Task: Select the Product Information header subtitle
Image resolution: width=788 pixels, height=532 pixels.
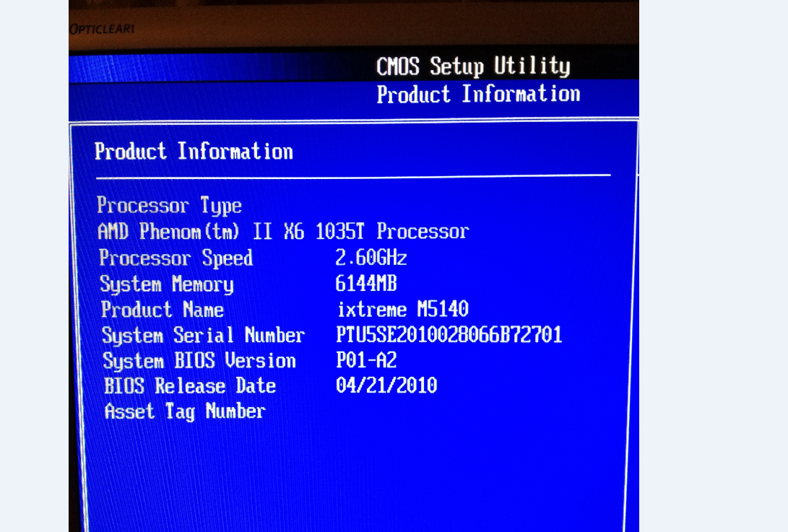Action: click(x=478, y=95)
